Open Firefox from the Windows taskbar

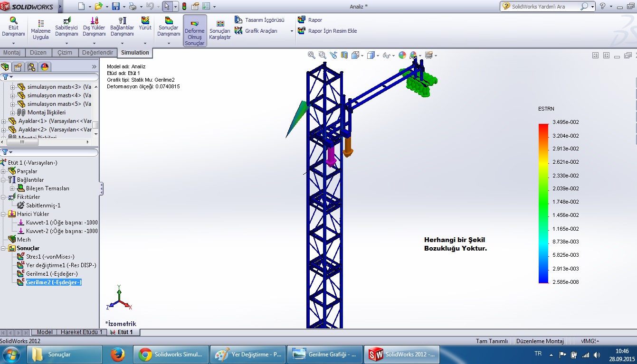point(117,354)
